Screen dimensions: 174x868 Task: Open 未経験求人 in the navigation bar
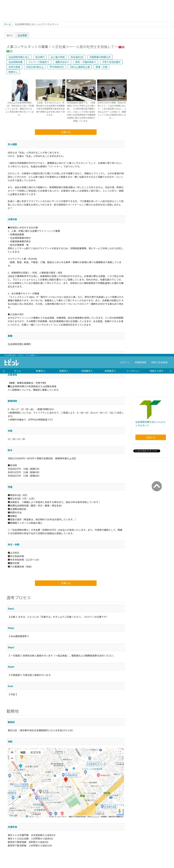(x=110, y=371)
